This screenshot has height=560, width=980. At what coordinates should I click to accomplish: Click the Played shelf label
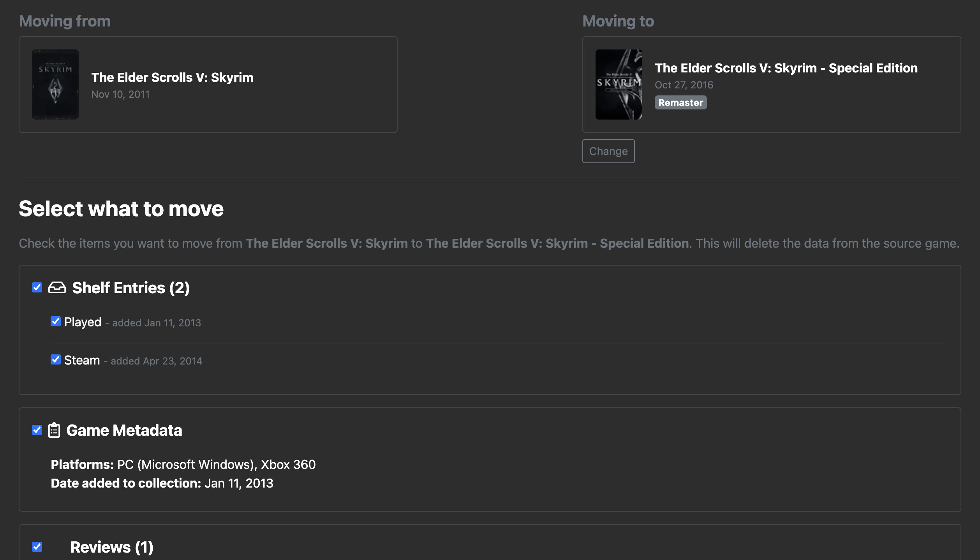point(83,322)
